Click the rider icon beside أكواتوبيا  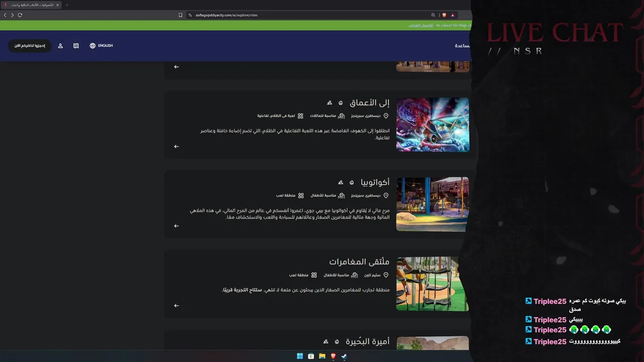pos(341,183)
